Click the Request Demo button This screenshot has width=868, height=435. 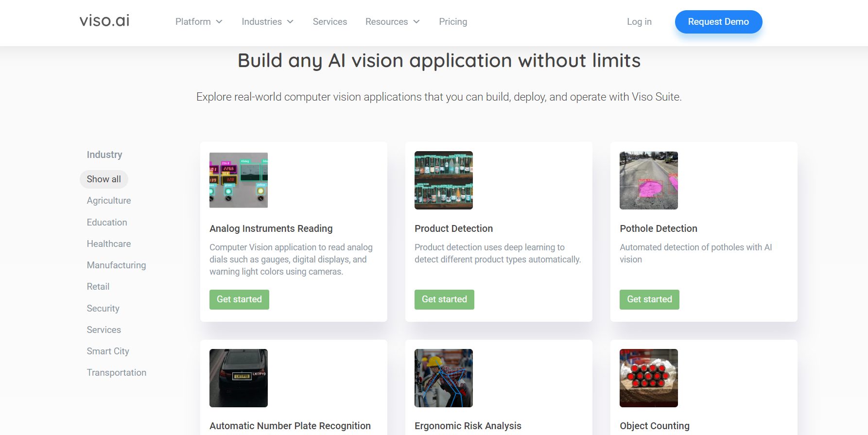point(718,22)
